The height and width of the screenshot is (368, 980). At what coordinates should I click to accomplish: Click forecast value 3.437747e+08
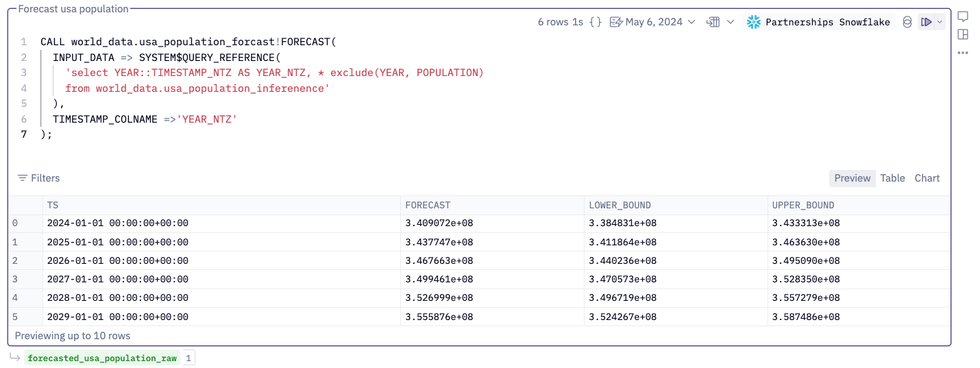439,242
